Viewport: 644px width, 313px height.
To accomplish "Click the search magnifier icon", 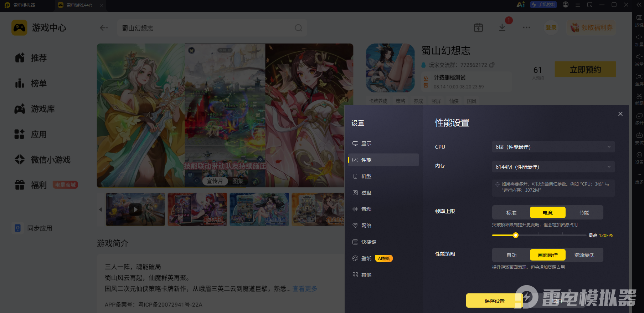I will 298,28.
